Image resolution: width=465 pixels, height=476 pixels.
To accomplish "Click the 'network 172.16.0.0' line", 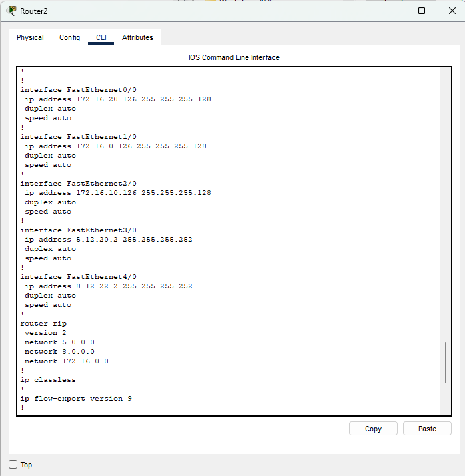I will pyautogui.click(x=67, y=361).
